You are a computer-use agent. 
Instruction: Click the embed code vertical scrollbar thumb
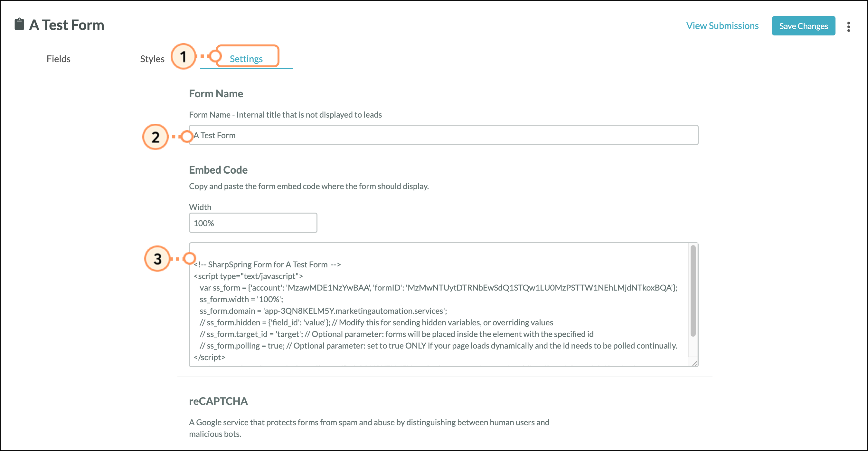click(693, 291)
